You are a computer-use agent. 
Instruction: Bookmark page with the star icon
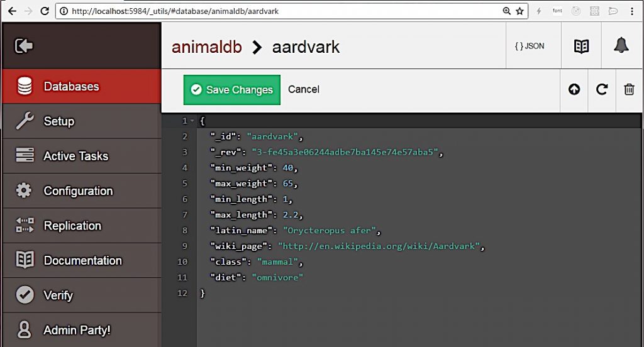click(519, 11)
